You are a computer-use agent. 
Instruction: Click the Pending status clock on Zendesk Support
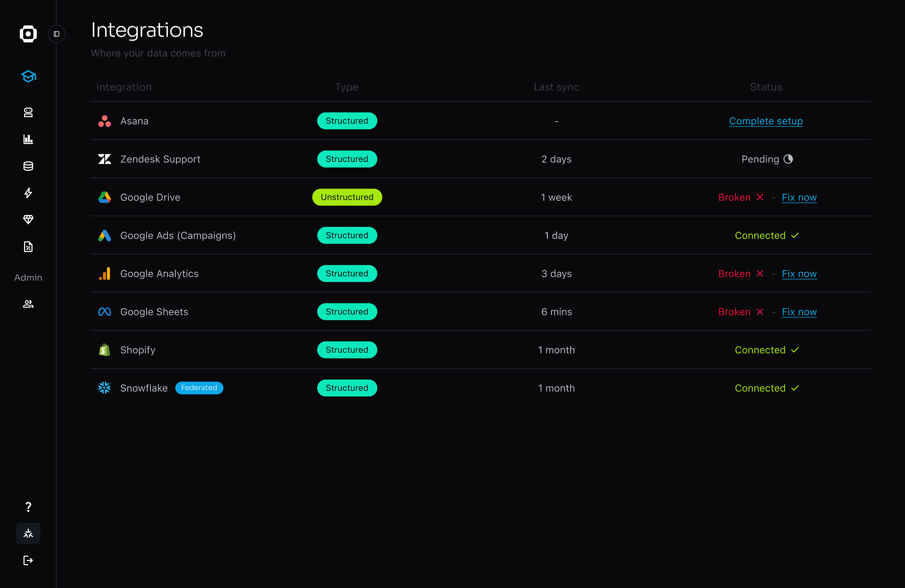(789, 159)
